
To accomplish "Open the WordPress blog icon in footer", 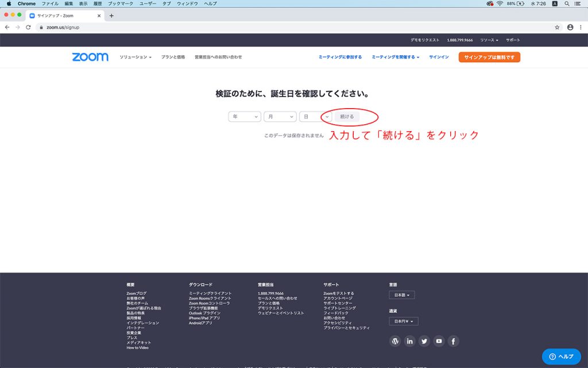I will pos(395,341).
